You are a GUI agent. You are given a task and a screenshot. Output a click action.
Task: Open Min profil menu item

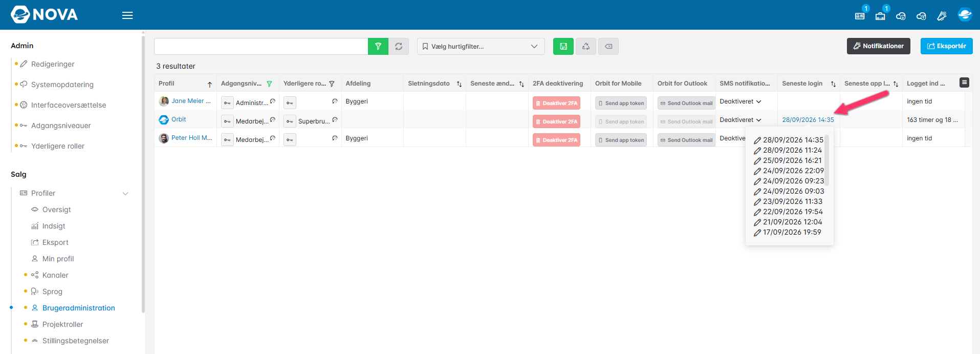(x=58, y=259)
